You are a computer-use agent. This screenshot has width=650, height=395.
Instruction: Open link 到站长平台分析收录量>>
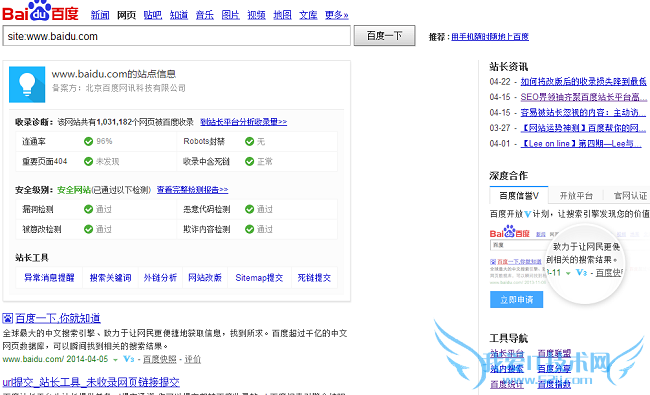(x=243, y=122)
